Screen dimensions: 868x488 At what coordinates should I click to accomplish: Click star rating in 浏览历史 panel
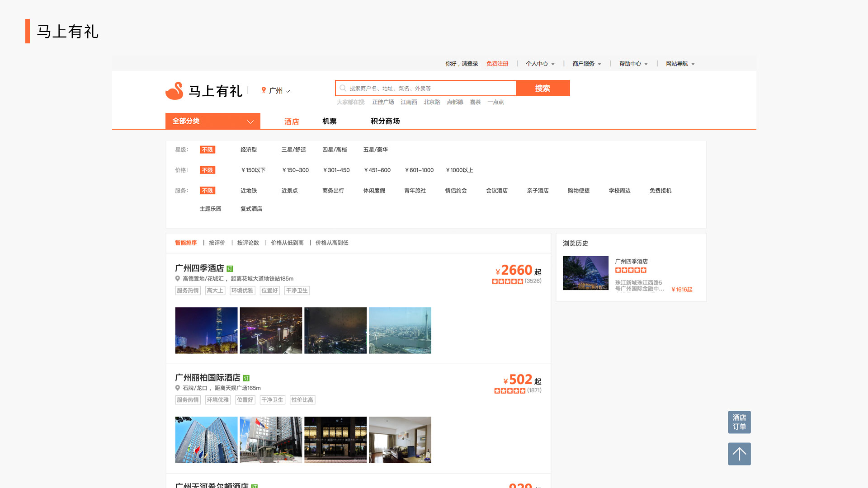(631, 270)
